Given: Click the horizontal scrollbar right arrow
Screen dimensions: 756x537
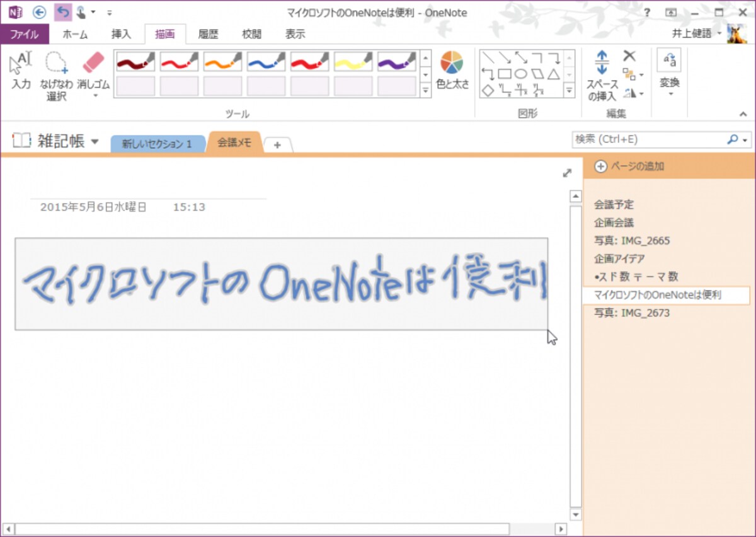Looking at the screenshot, I should [x=559, y=528].
